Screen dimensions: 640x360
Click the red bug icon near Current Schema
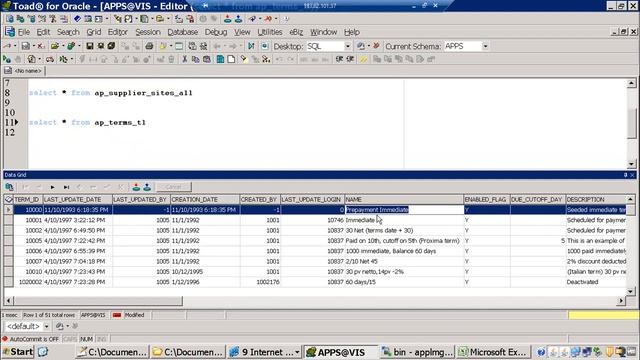click(376, 46)
